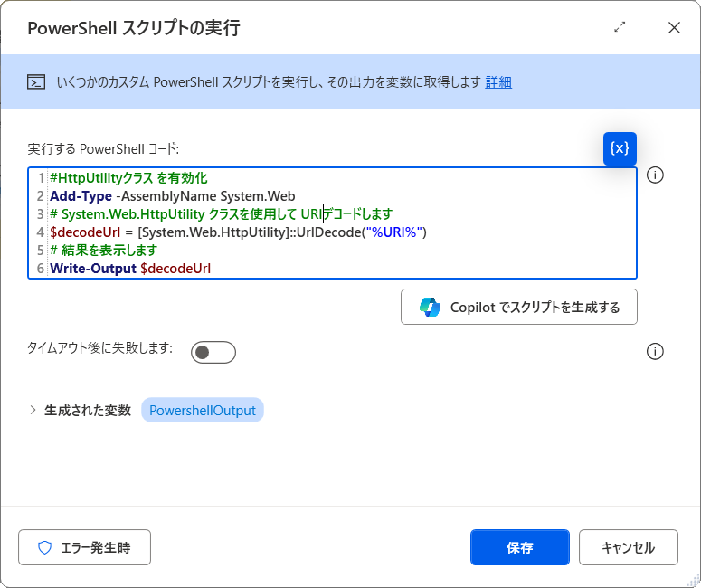Open the 詳細 link
701x588 pixels.
pyautogui.click(x=498, y=81)
